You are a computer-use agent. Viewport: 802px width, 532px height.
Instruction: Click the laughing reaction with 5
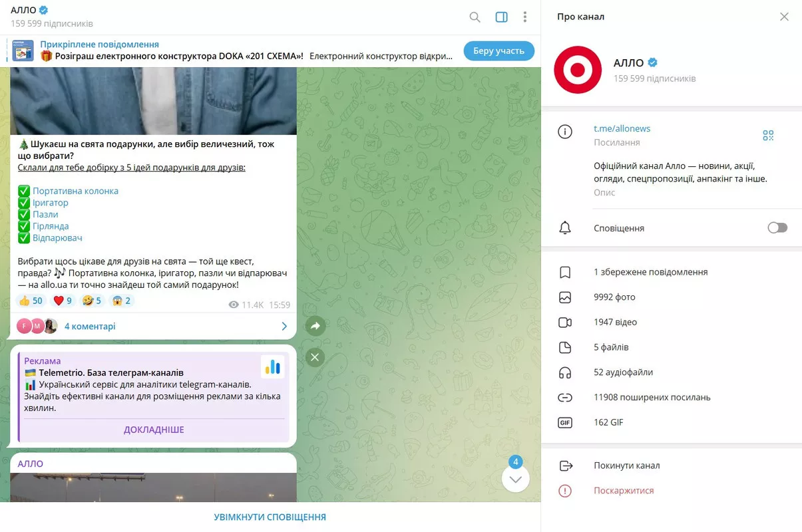(92, 301)
